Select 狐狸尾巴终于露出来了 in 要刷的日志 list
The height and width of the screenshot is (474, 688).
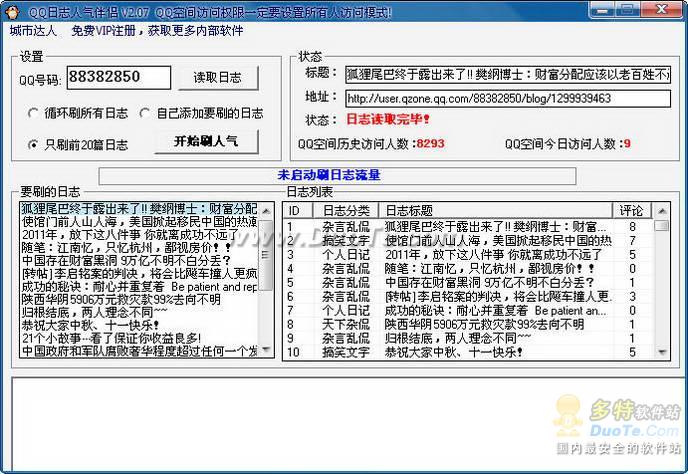coord(140,208)
